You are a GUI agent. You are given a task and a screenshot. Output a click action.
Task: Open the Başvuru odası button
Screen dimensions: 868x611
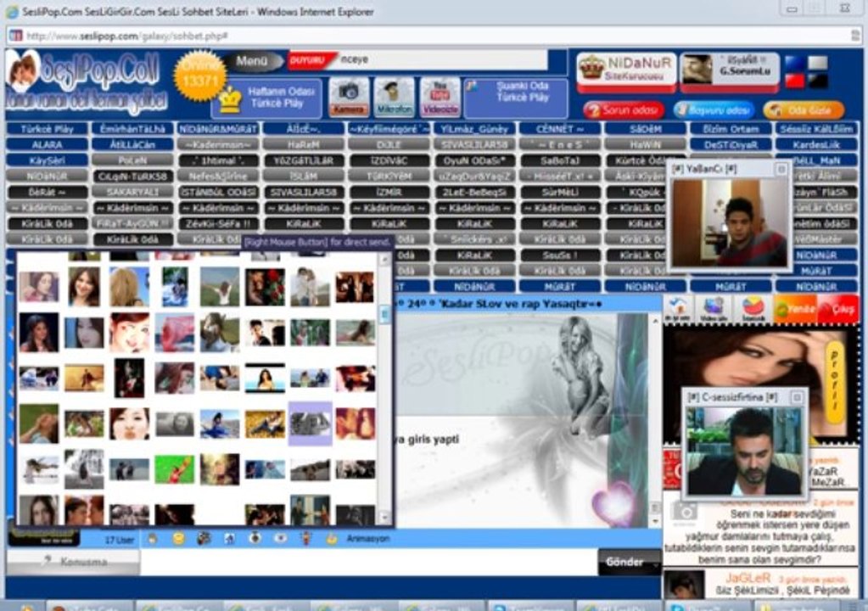click(714, 110)
